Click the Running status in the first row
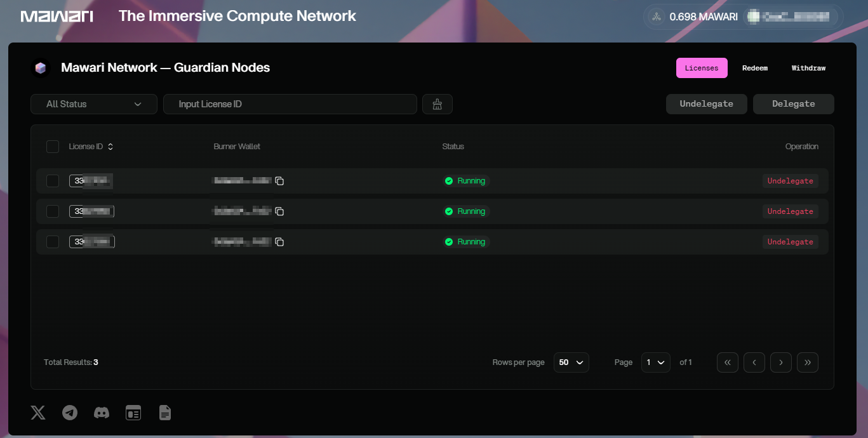Viewport: 868px width, 438px height. point(466,181)
